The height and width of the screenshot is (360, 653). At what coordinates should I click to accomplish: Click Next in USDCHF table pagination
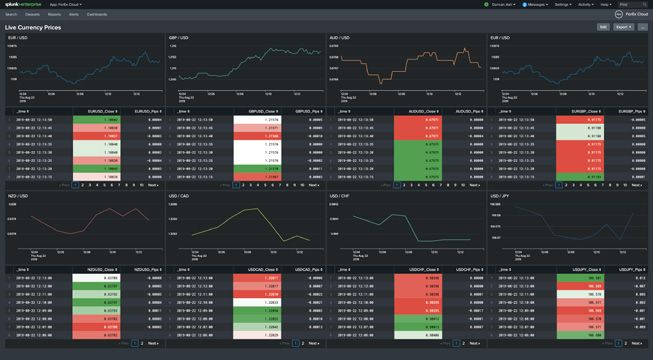475,343
